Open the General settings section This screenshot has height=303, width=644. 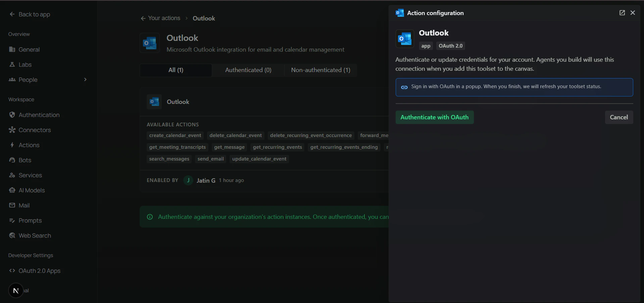coord(29,49)
